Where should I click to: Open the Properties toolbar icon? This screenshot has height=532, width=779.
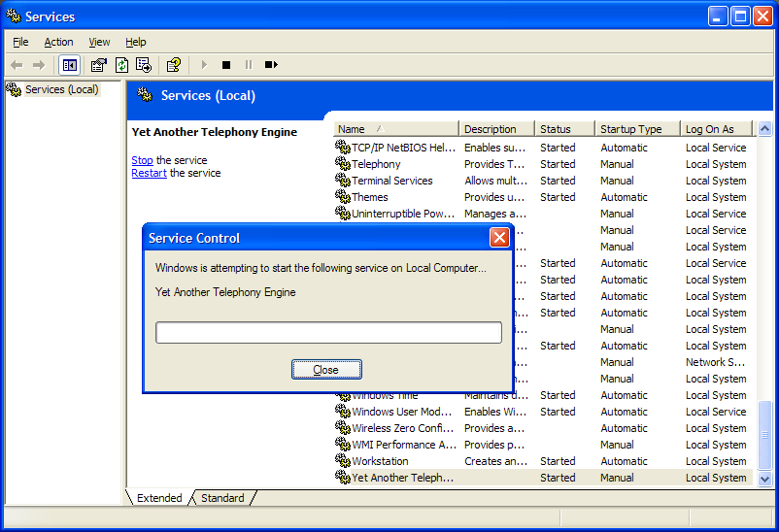[x=99, y=65]
